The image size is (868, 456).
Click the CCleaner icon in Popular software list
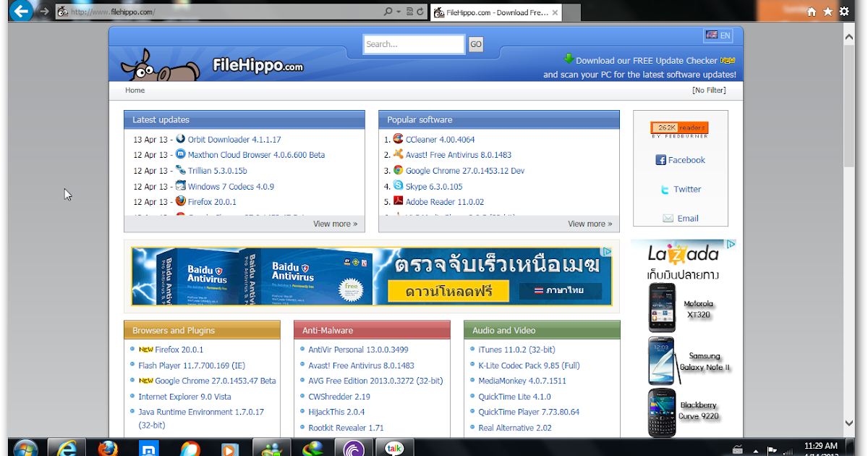click(397, 139)
